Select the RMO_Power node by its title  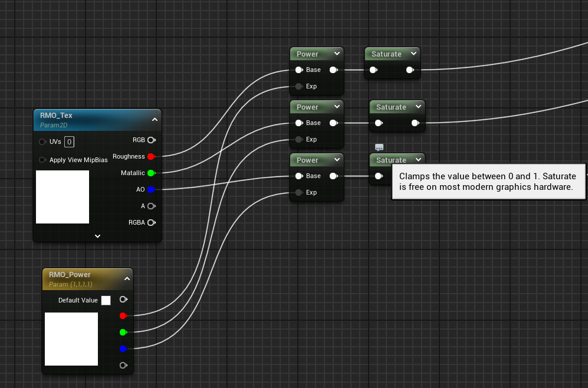coord(70,274)
